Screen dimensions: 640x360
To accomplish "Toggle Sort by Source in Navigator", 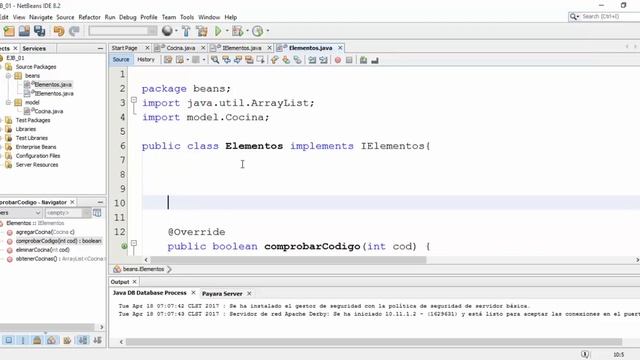I will pyautogui.click(x=98, y=340).
